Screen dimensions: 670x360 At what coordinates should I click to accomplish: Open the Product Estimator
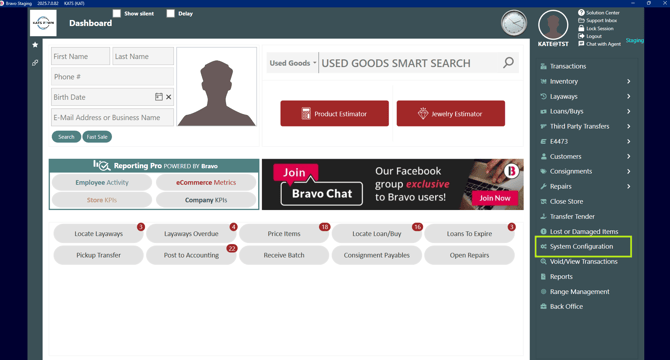(x=335, y=114)
